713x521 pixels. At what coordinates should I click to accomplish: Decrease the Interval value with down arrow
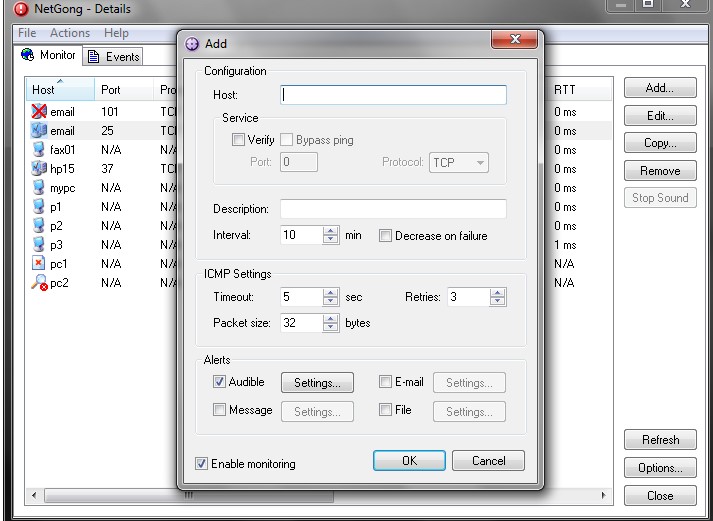pyautogui.click(x=331, y=240)
